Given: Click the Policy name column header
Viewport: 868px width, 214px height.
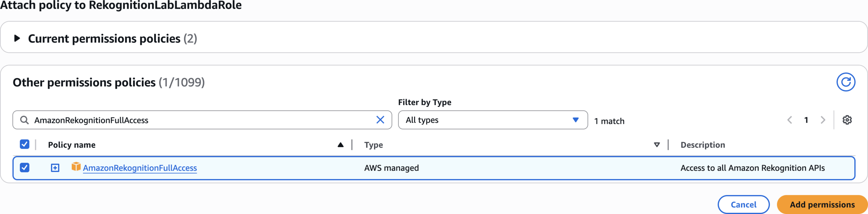Looking at the screenshot, I should pyautogui.click(x=72, y=145).
